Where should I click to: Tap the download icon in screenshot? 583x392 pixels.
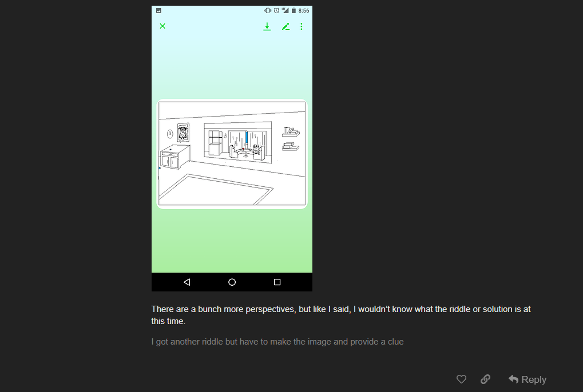[x=267, y=26]
